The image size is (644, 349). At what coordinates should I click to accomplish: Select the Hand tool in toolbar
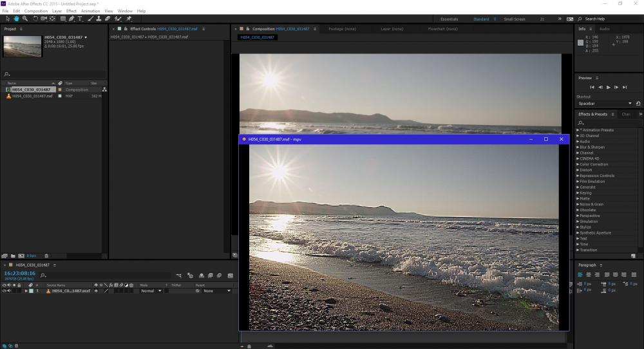click(x=15, y=19)
